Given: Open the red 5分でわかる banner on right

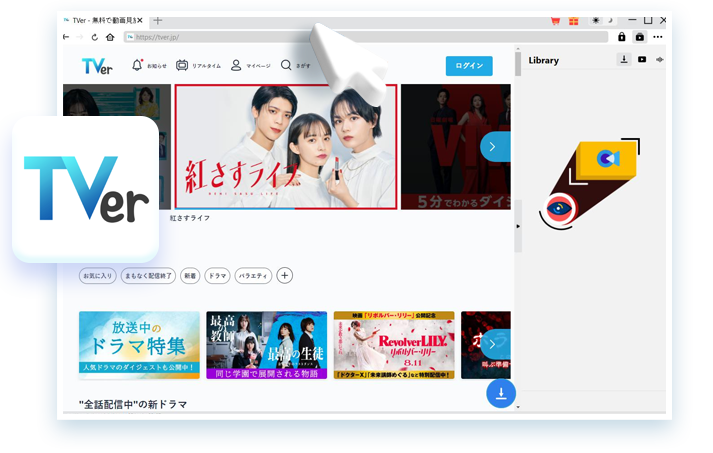Looking at the screenshot, I should 456,147.
